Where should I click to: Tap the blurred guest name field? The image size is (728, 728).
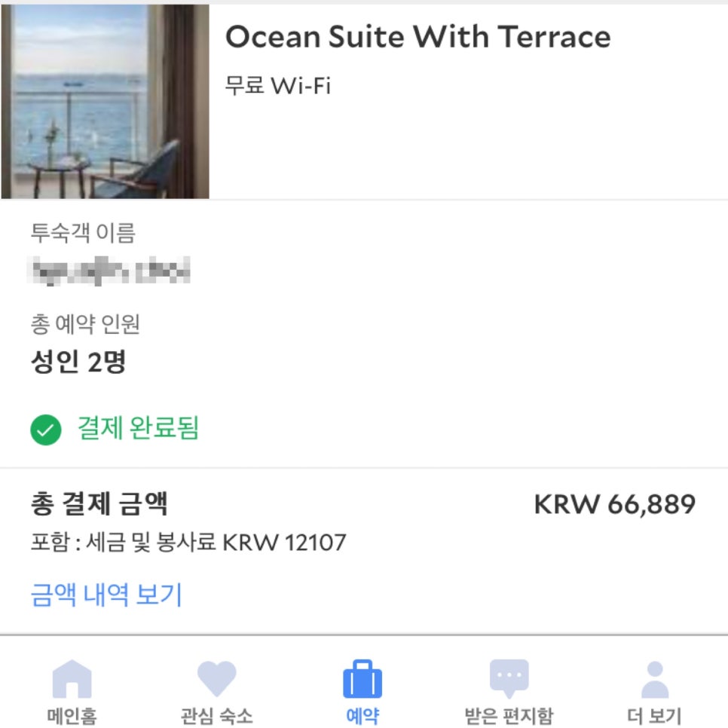(110, 271)
